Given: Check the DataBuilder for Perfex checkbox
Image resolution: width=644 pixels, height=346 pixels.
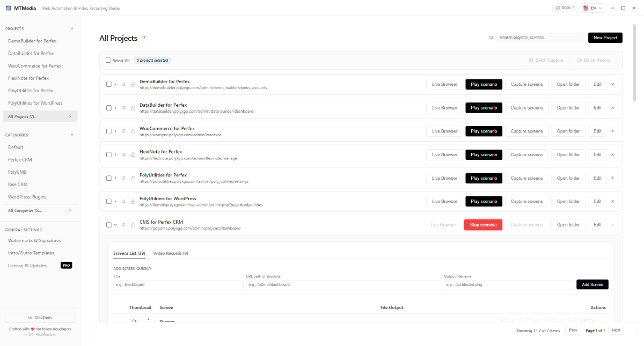Looking at the screenshot, I should (108, 108).
